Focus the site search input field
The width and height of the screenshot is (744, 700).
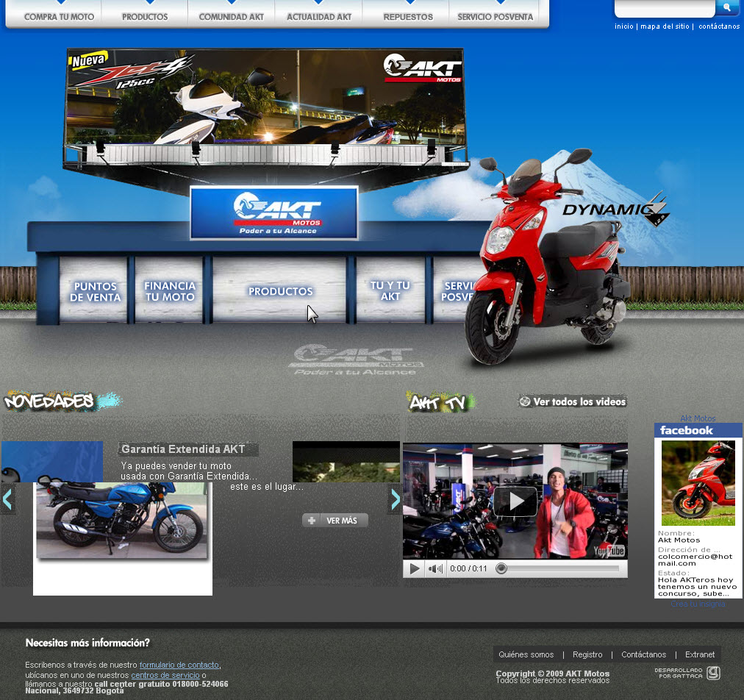click(665, 7)
